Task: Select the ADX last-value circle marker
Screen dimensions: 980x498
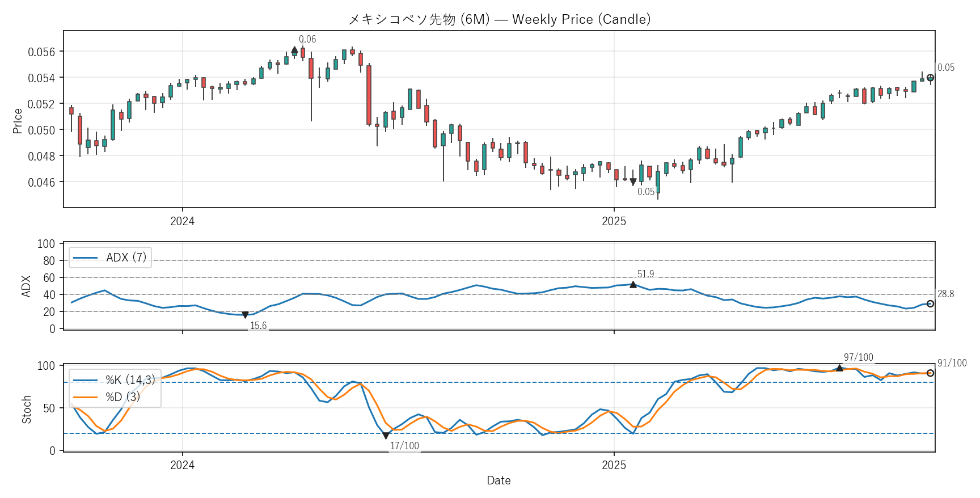Action: (930, 304)
